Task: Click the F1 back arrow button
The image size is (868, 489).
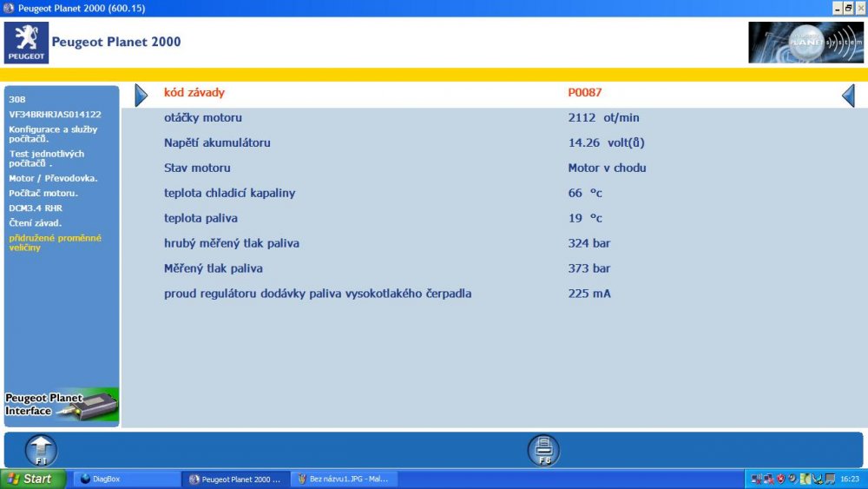Action: pyautogui.click(x=41, y=450)
